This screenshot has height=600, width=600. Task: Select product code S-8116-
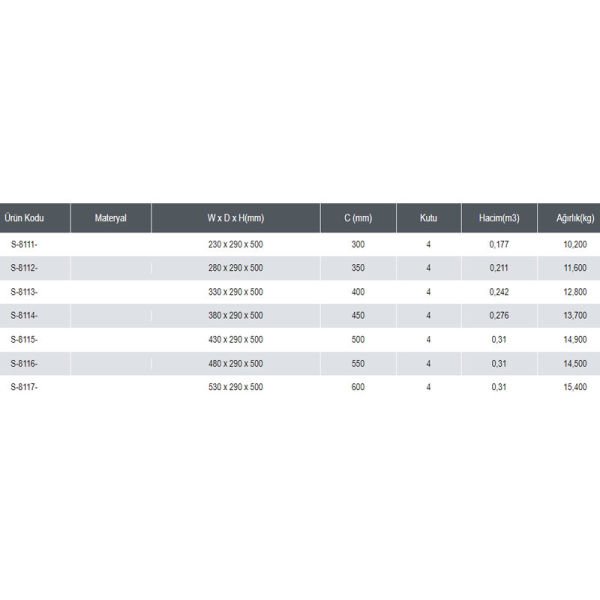[x=24, y=364]
